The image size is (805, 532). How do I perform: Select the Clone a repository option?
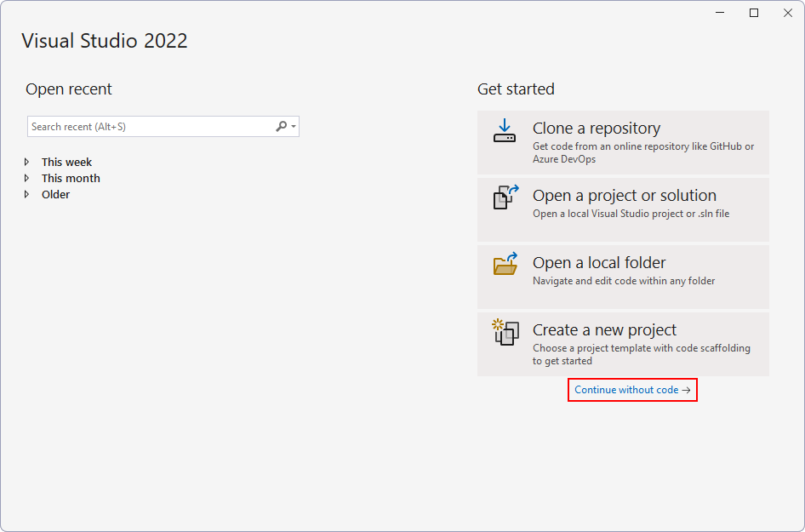click(623, 141)
